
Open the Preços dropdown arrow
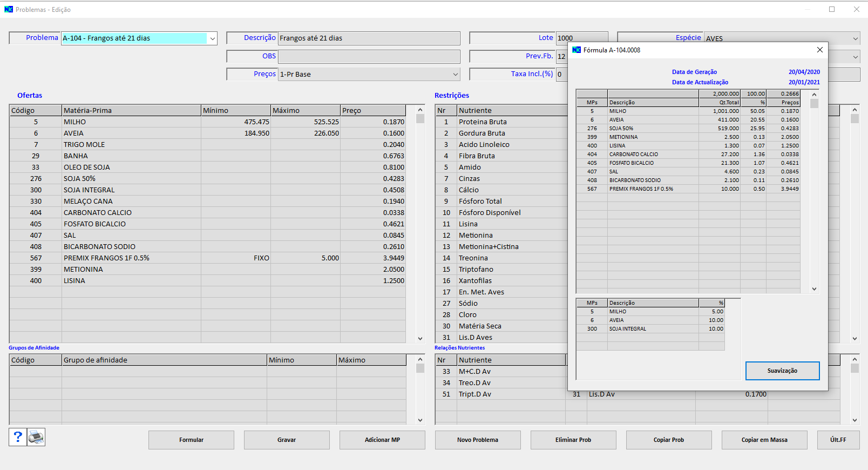click(455, 75)
